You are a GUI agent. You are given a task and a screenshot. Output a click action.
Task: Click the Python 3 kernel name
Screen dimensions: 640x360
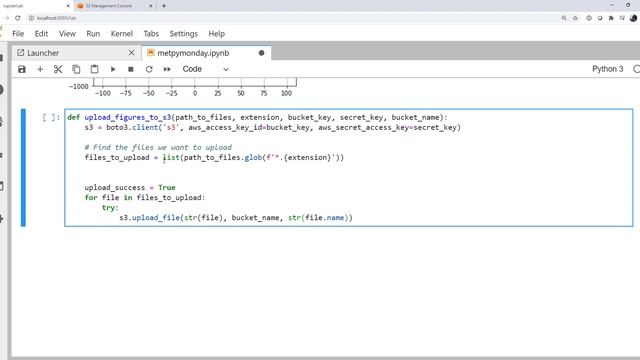pos(608,69)
